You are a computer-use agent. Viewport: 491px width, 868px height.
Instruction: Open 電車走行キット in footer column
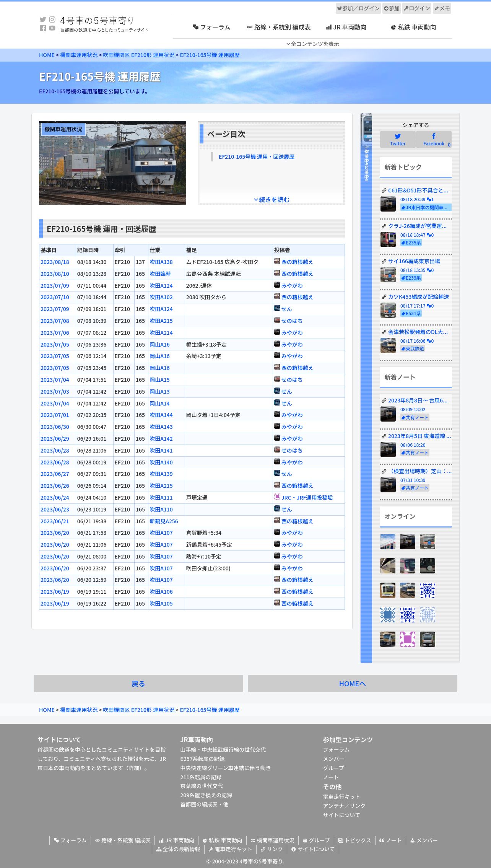[341, 797]
